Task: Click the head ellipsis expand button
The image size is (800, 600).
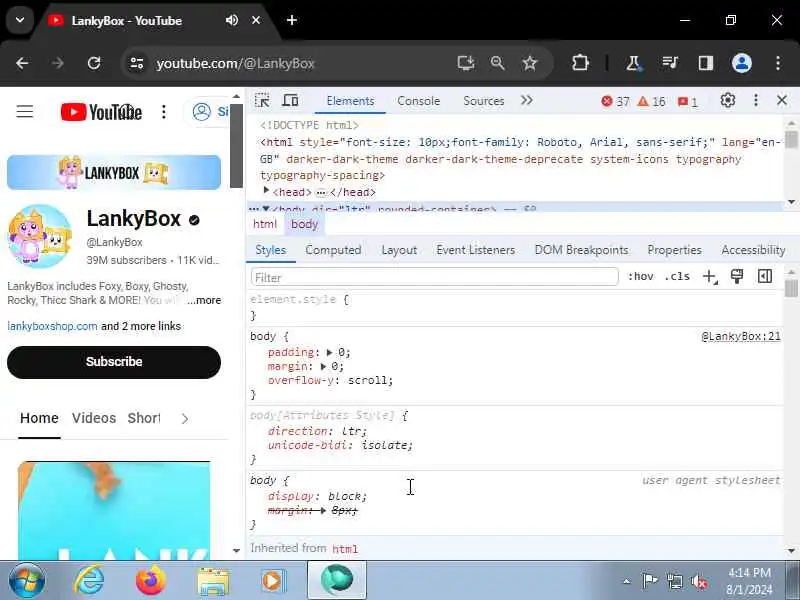Action: pyautogui.click(x=320, y=193)
